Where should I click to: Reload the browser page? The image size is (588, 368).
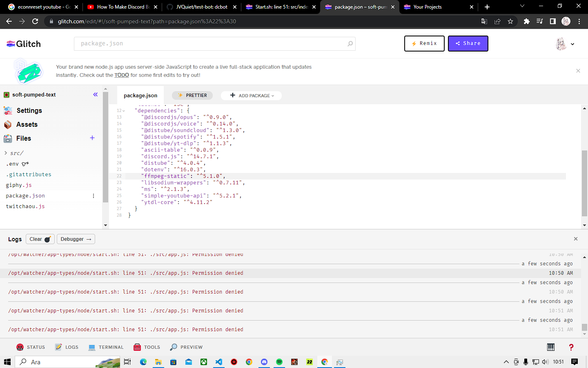pos(35,21)
